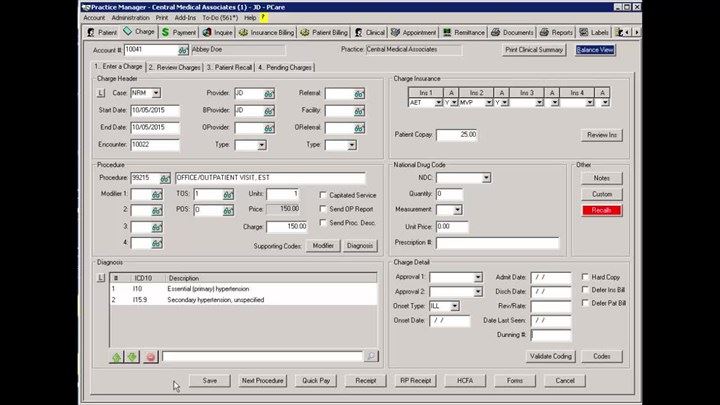Image resolution: width=720 pixels, height=405 pixels.
Task: Check the Defer Pat Bill checkbox
Action: click(x=585, y=303)
